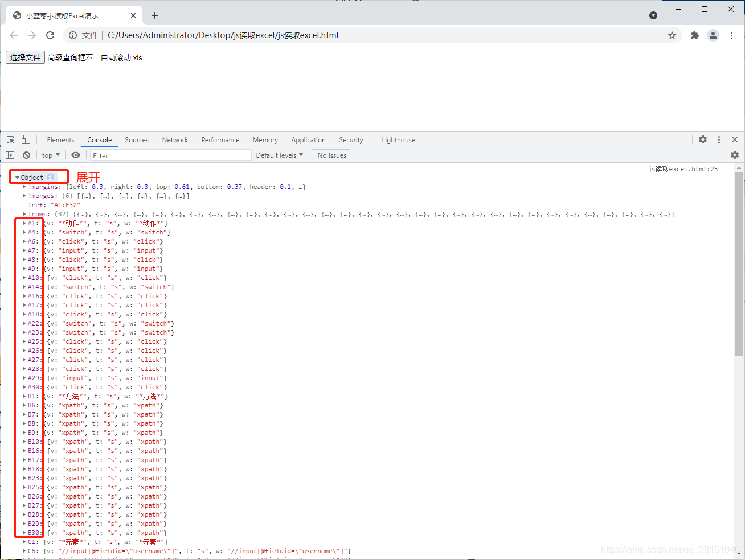745x560 pixels.
Task: Click the !ref "A1:F32" value
Action: point(66,205)
